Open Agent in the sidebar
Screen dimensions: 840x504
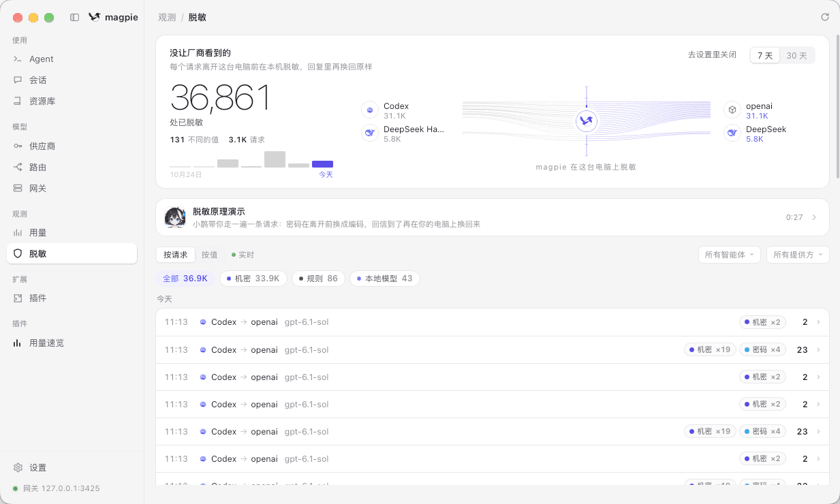72,59
